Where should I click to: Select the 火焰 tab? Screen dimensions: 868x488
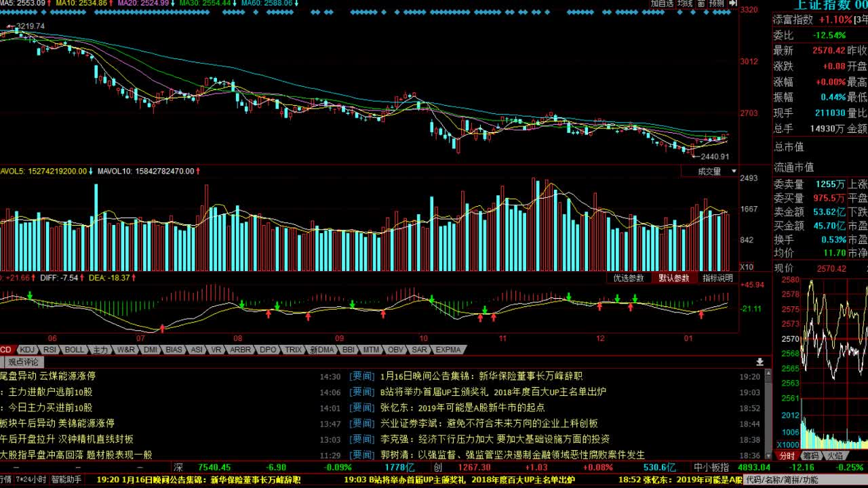[834, 455]
